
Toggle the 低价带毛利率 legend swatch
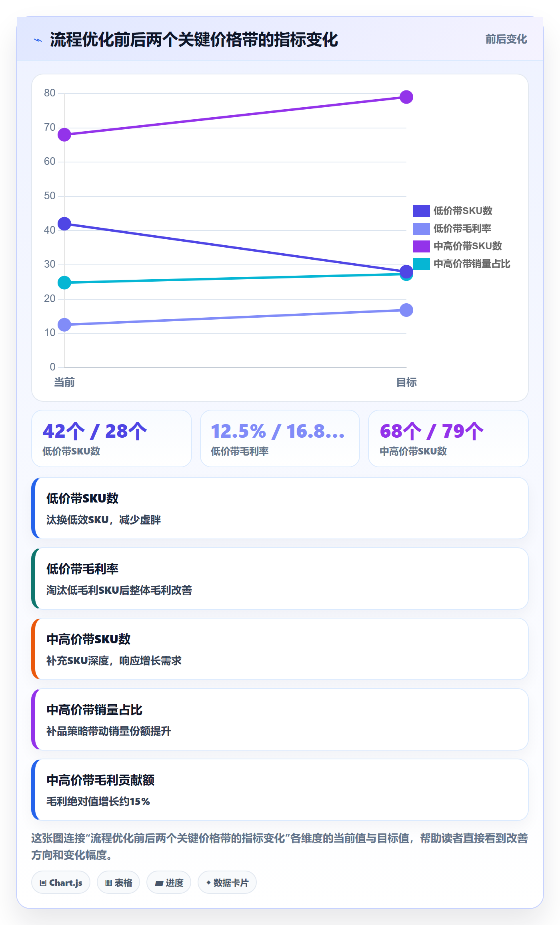[x=421, y=228]
